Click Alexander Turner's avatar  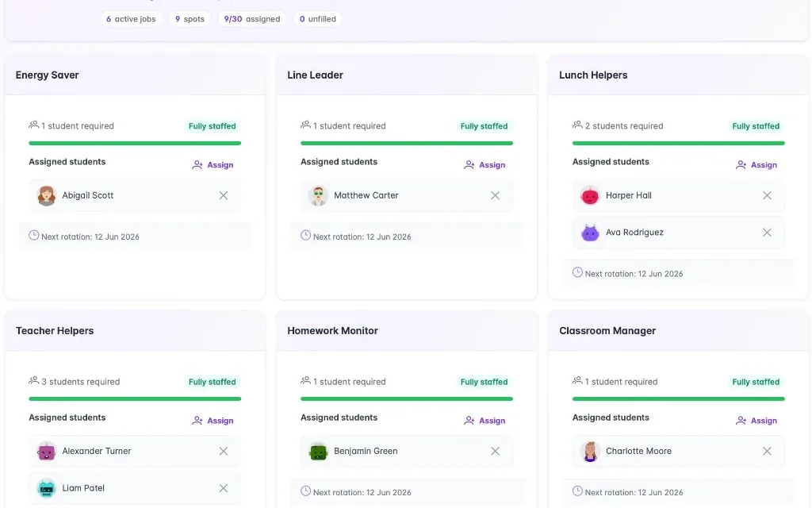pos(47,451)
